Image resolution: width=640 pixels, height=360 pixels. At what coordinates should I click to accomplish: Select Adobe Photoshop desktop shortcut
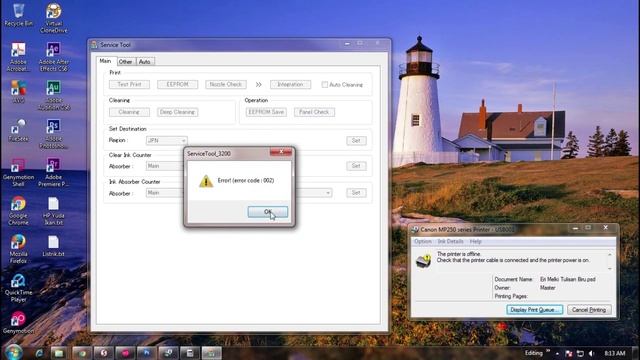pos(53,134)
